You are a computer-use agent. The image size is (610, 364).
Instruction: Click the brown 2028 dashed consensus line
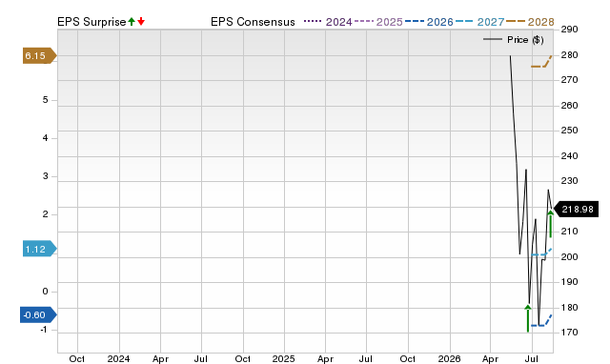pyautogui.click(x=541, y=62)
